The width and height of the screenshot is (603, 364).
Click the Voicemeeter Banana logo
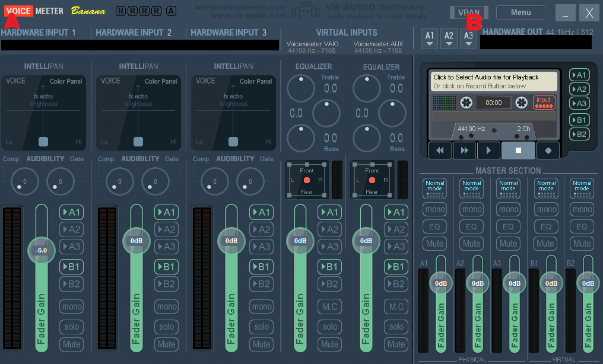[55, 11]
